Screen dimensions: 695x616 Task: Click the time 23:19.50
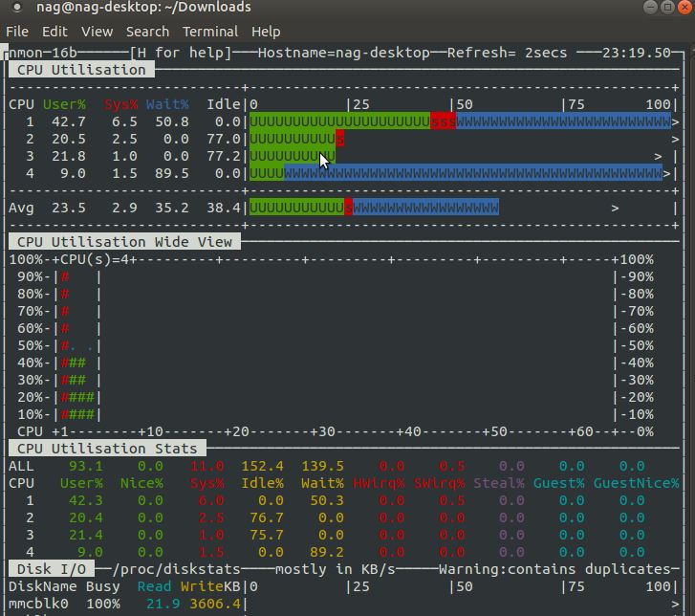click(x=636, y=53)
